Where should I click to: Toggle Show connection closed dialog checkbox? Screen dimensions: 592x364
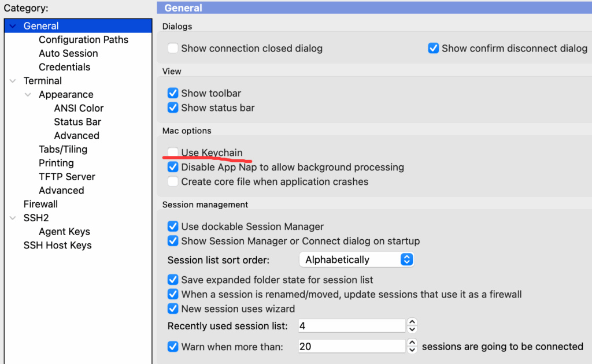pyautogui.click(x=173, y=49)
